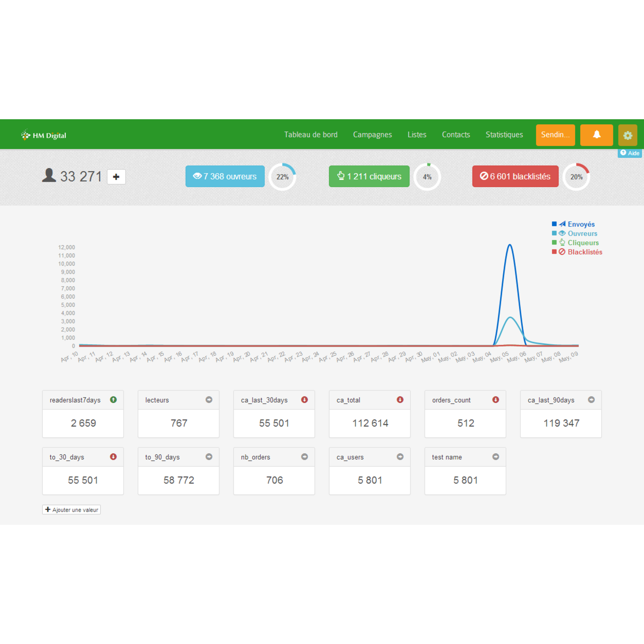Click red down arrow on ca_total card
The width and height of the screenshot is (644, 644).
pos(400,400)
